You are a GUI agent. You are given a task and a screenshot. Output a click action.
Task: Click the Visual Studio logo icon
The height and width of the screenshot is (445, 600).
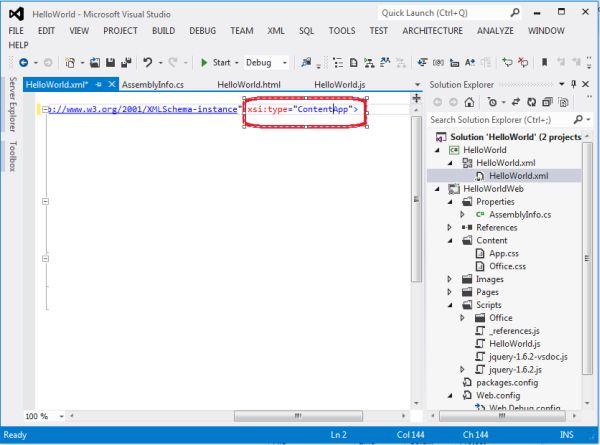tap(16, 14)
